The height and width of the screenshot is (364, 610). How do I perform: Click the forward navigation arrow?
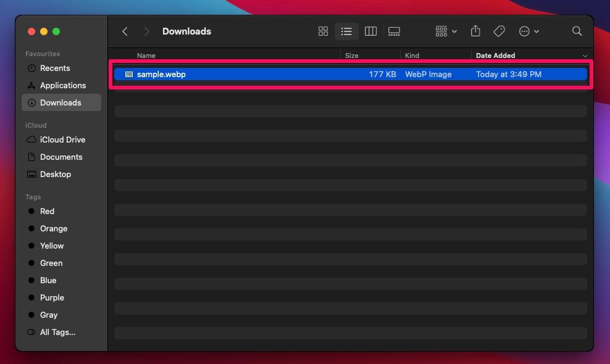(x=147, y=31)
